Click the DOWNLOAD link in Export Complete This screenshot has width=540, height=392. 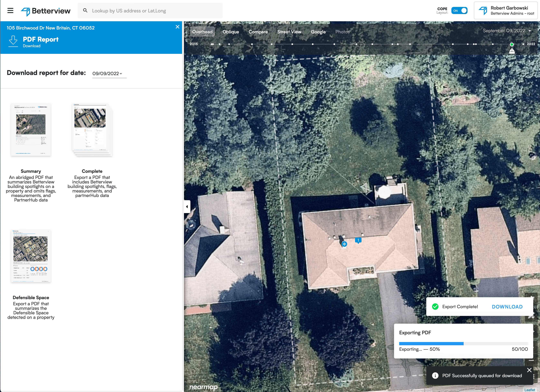(507, 307)
